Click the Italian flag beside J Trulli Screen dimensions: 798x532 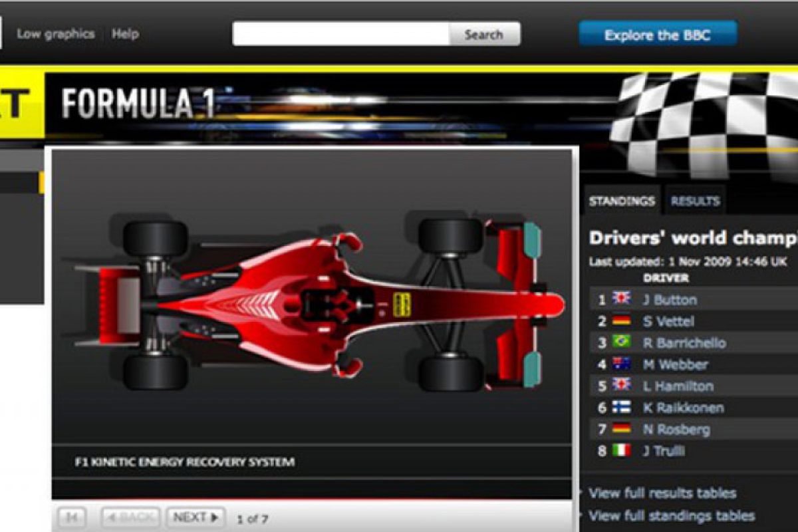(622, 450)
